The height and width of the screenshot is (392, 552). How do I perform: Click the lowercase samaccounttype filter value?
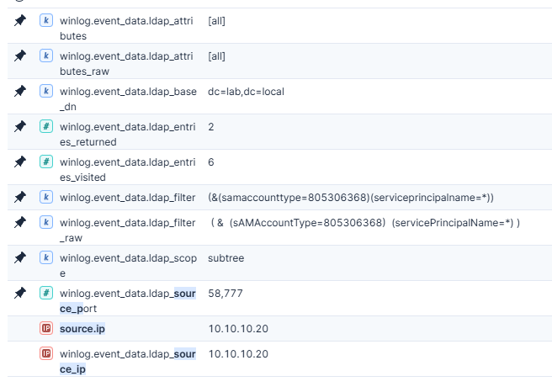(x=351, y=198)
